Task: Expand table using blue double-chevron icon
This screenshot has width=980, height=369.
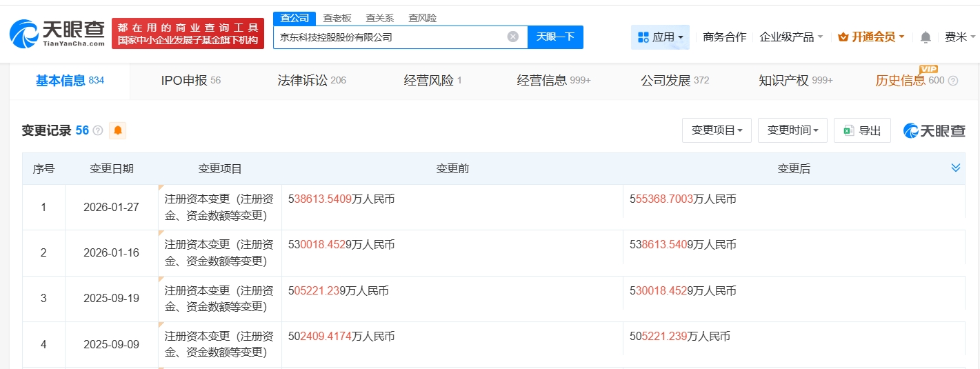Action: point(955,168)
